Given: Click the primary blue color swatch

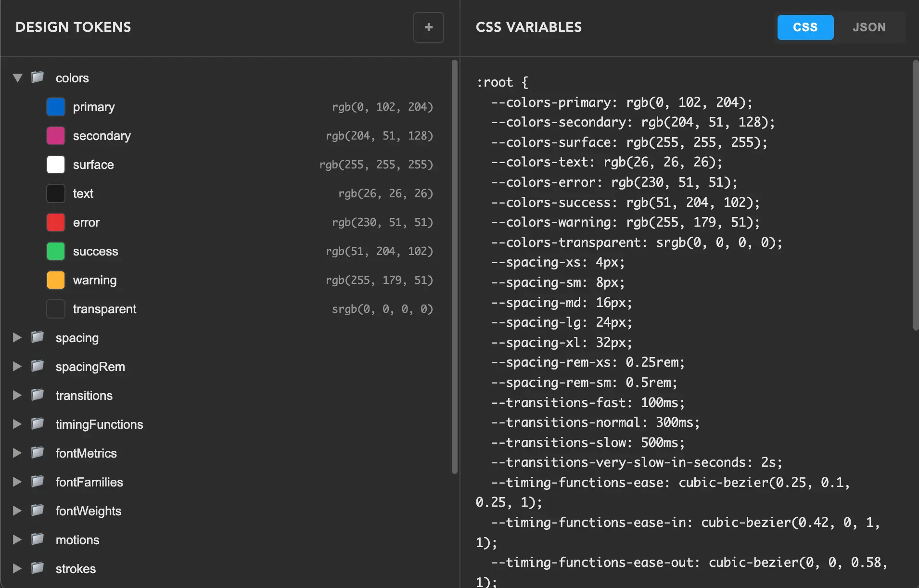Looking at the screenshot, I should coord(55,106).
